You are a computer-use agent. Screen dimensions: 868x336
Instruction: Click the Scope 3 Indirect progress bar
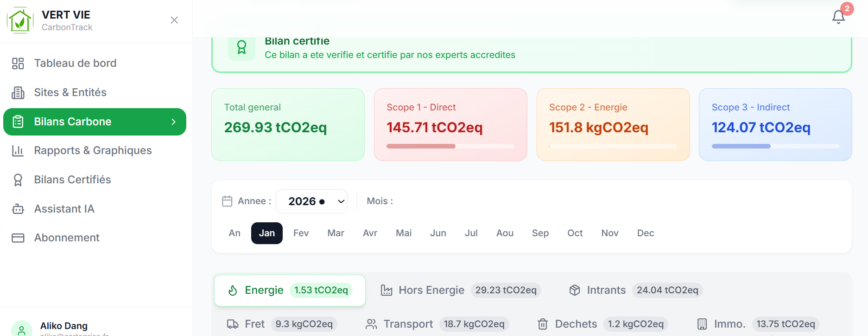coord(775,146)
